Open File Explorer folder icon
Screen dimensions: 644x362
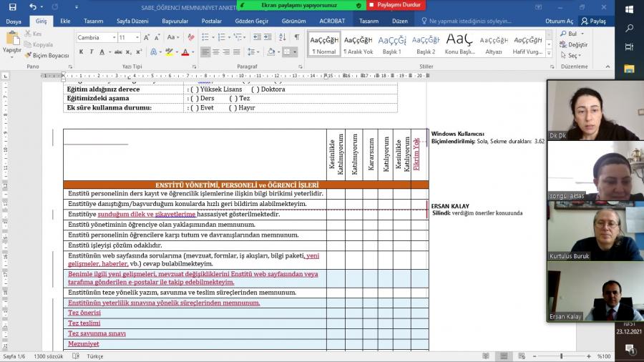click(629, 69)
